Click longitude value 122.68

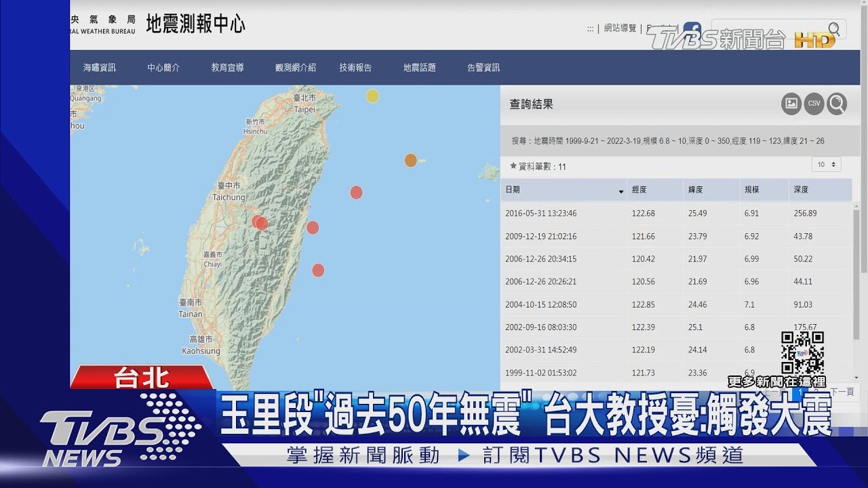[x=644, y=213]
